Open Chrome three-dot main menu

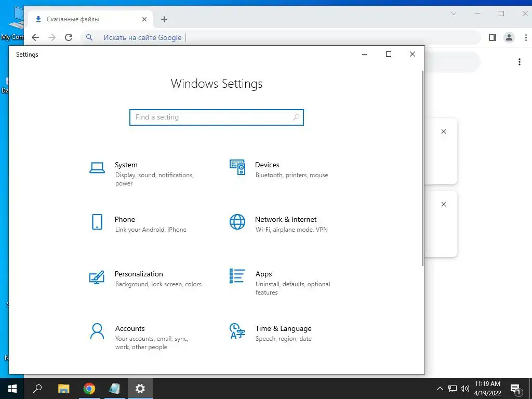pos(526,37)
